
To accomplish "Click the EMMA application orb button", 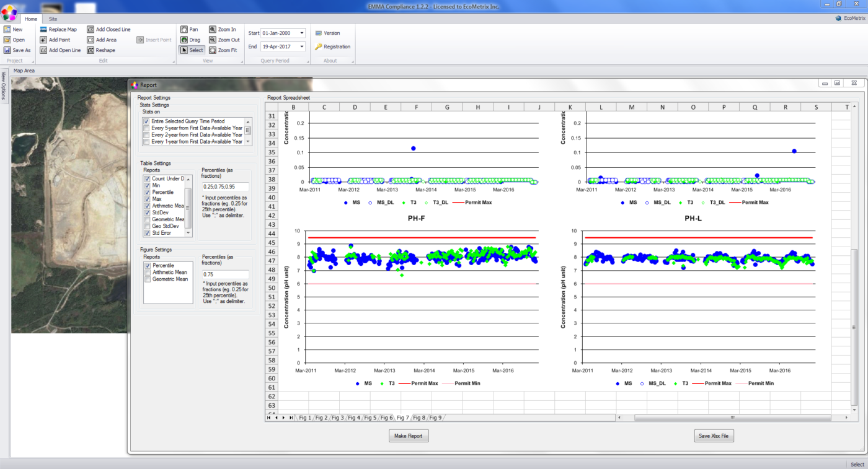I will coord(9,14).
